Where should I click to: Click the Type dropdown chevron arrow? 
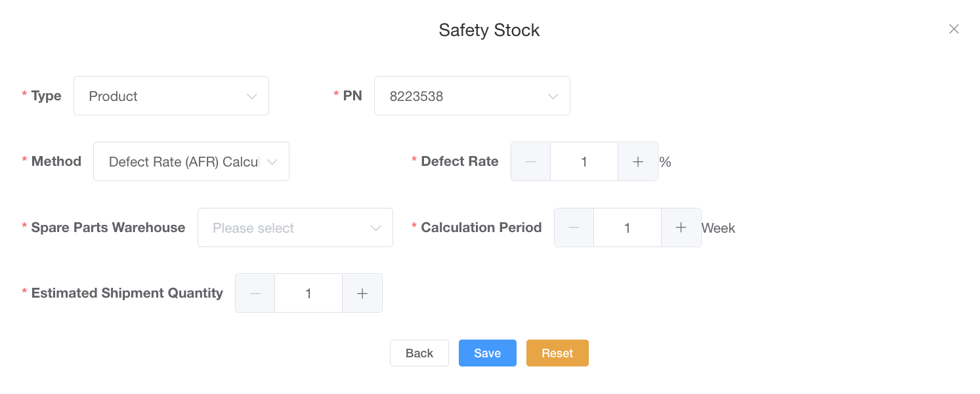251,96
